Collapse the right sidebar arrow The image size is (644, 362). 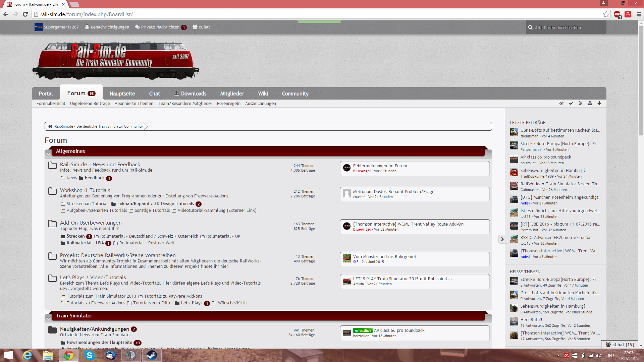(502, 239)
